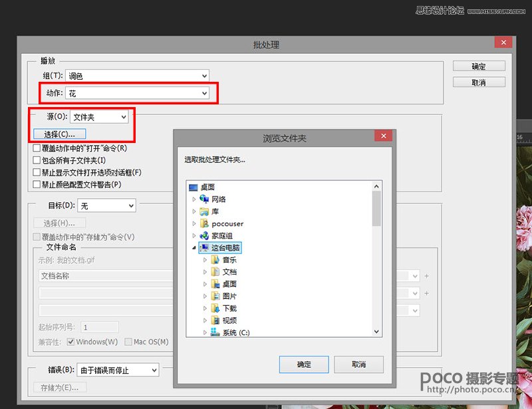Click 确定 in the Browse Folder dialog

(304, 364)
